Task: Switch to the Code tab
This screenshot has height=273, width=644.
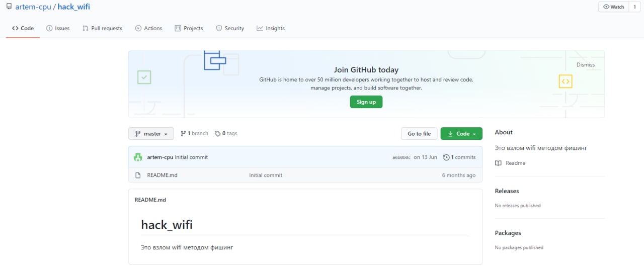Action: tap(23, 28)
